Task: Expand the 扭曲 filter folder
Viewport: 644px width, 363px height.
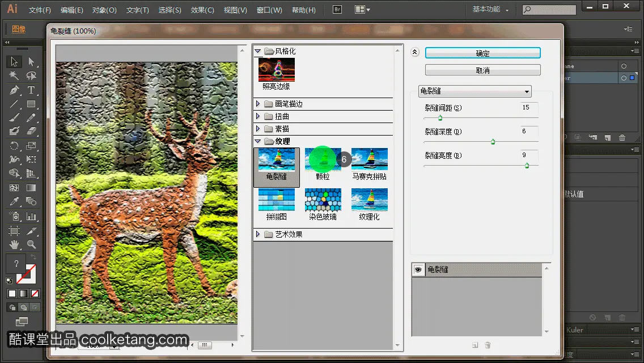Action: pos(258,116)
